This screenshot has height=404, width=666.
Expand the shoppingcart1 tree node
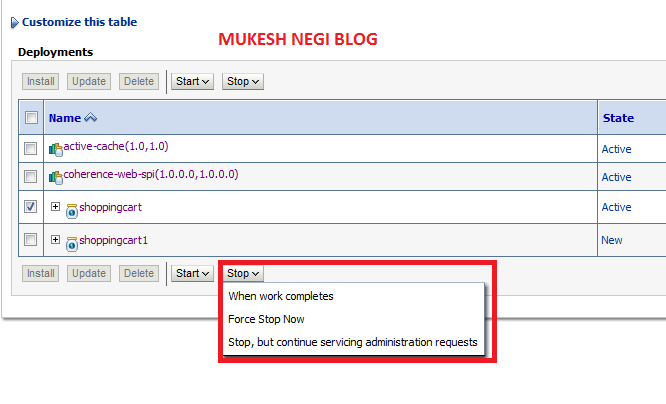[55, 240]
